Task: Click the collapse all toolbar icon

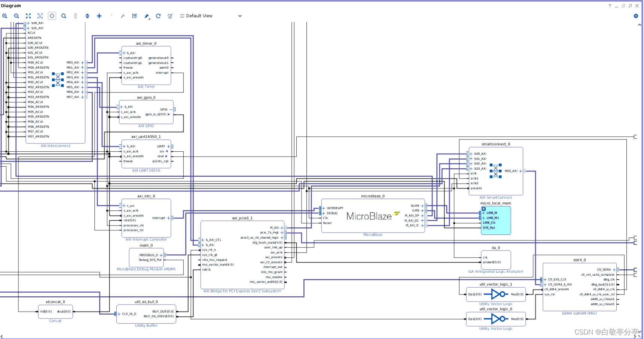Action: (76, 16)
